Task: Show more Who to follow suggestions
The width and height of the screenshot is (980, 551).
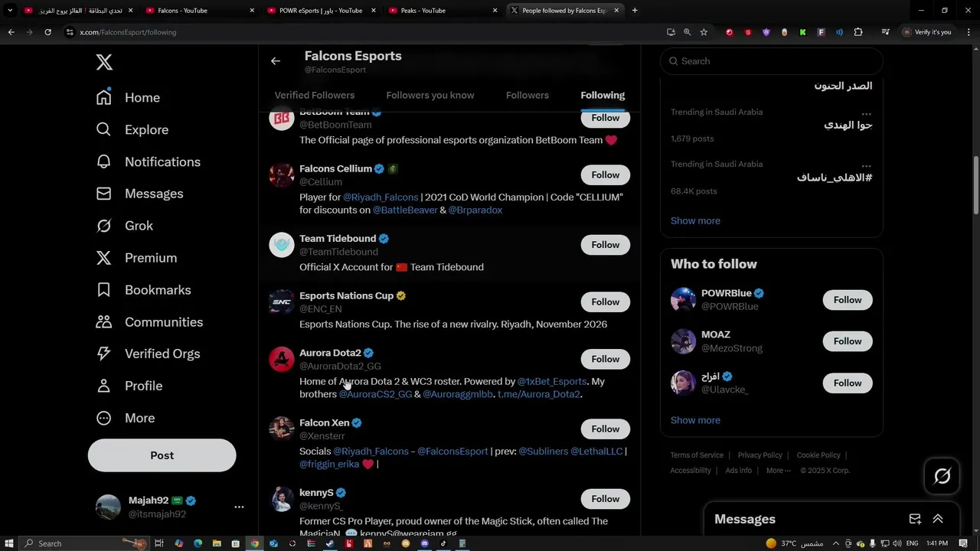Action: point(695,420)
